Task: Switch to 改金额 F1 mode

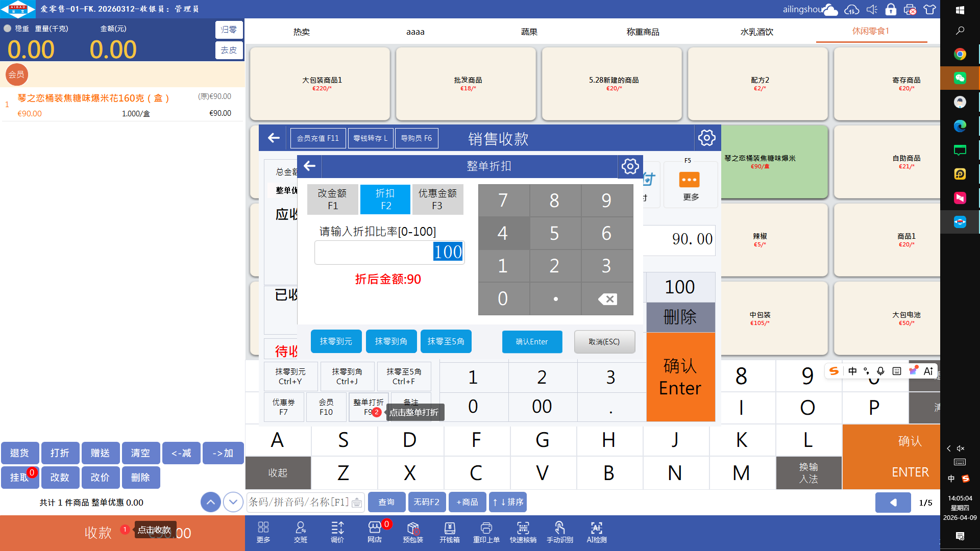Action: click(332, 199)
